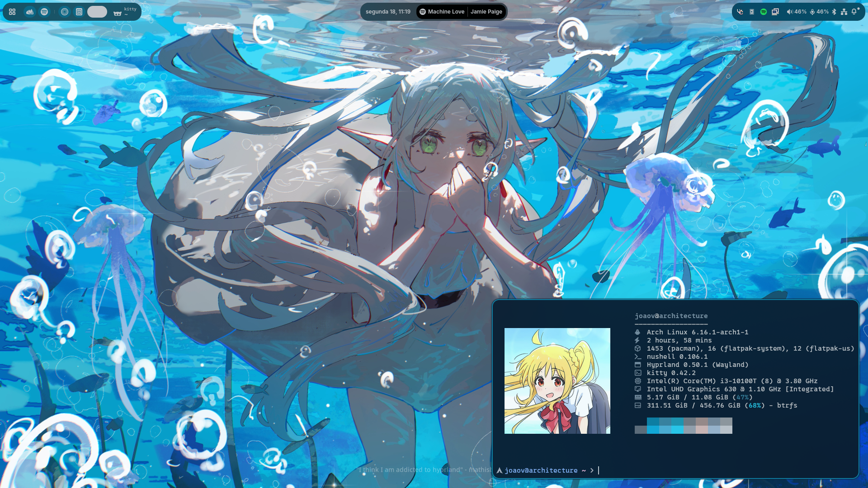Click the 'nushell 0.106.1' line
This screenshot has width=868, height=488.
pos(677,357)
